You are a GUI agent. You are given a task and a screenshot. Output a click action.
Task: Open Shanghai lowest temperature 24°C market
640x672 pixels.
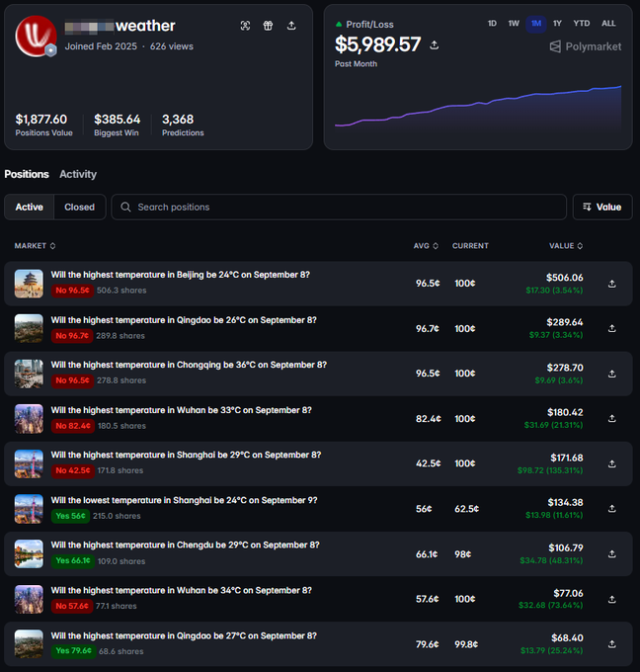pos(185,500)
